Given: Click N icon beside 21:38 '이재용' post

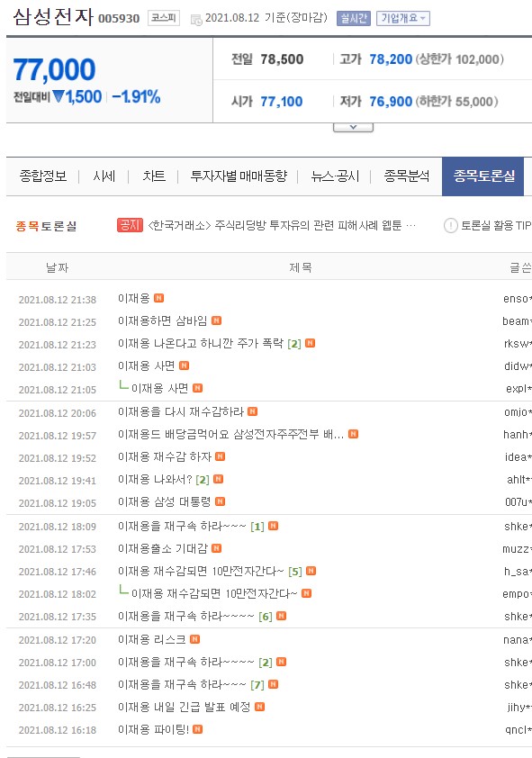Looking at the screenshot, I should pos(158,298).
